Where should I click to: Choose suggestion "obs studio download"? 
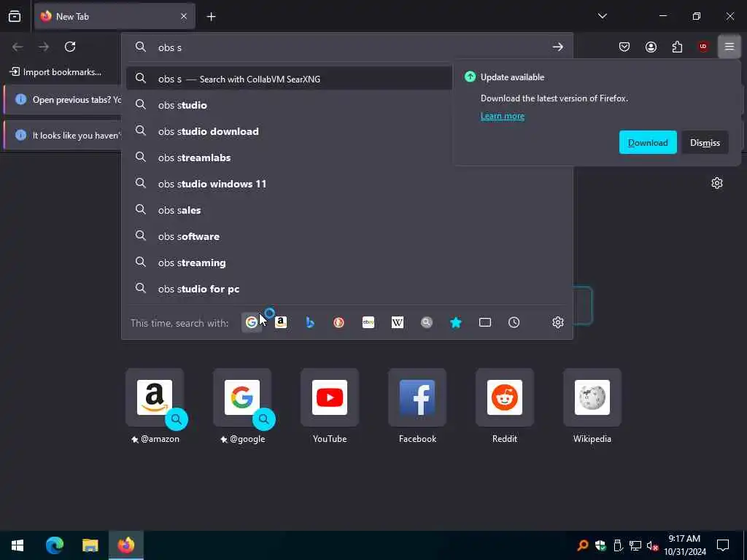coord(347,131)
